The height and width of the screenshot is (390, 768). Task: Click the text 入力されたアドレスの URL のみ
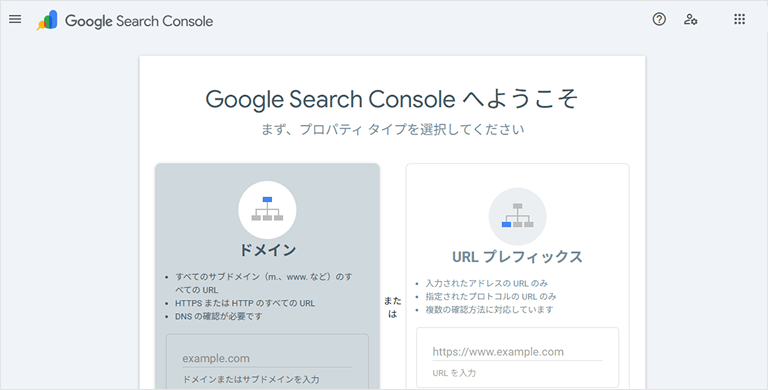[x=487, y=284]
